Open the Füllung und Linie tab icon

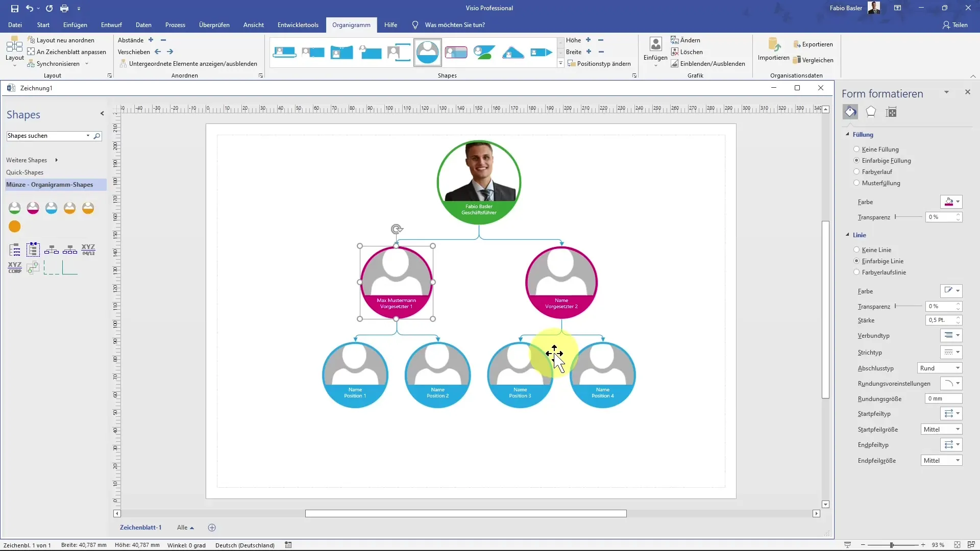click(850, 112)
